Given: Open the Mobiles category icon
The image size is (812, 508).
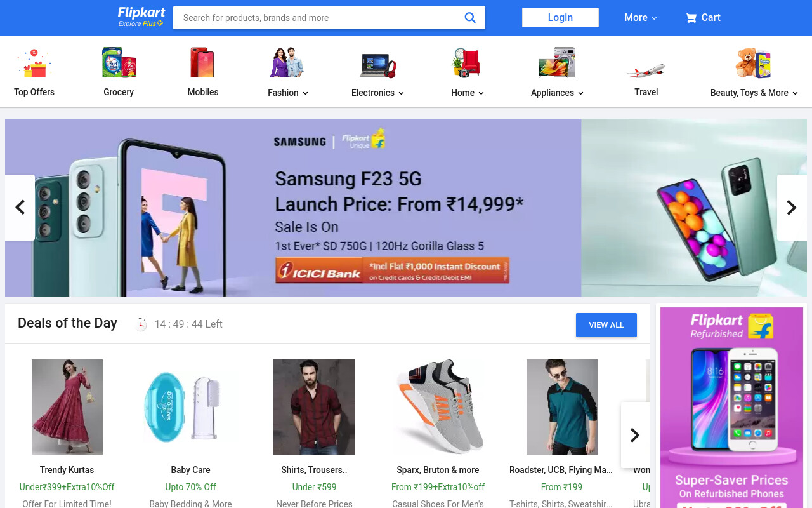Looking at the screenshot, I should pyautogui.click(x=203, y=63).
